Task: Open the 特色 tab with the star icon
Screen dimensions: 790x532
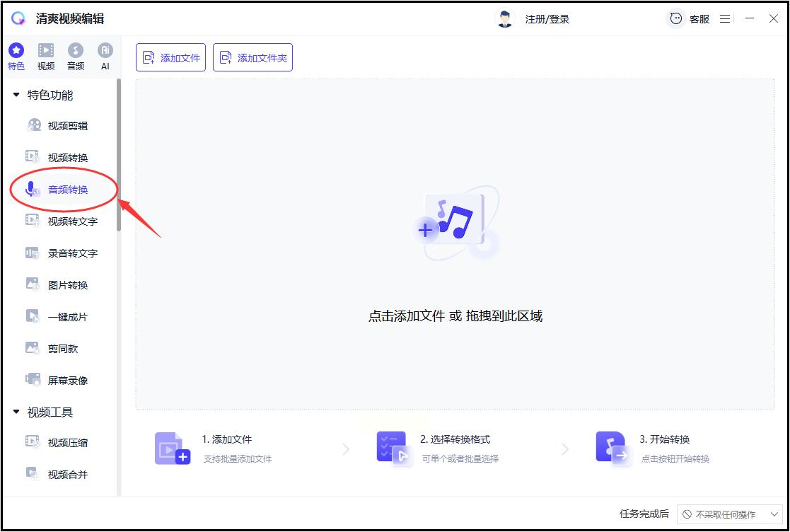Action: 16,57
